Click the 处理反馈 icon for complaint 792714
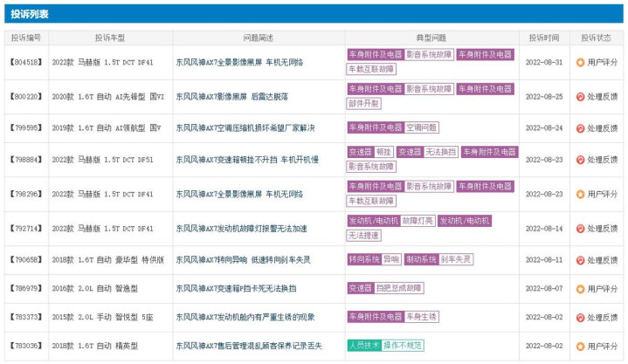The width and height of the screenshot is (628, 364). 580,229
